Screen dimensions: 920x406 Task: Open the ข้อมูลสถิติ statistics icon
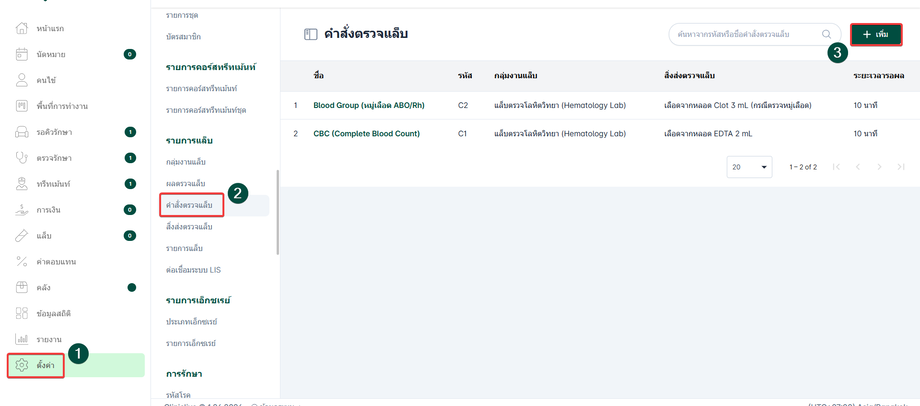(x=22, y=313)
